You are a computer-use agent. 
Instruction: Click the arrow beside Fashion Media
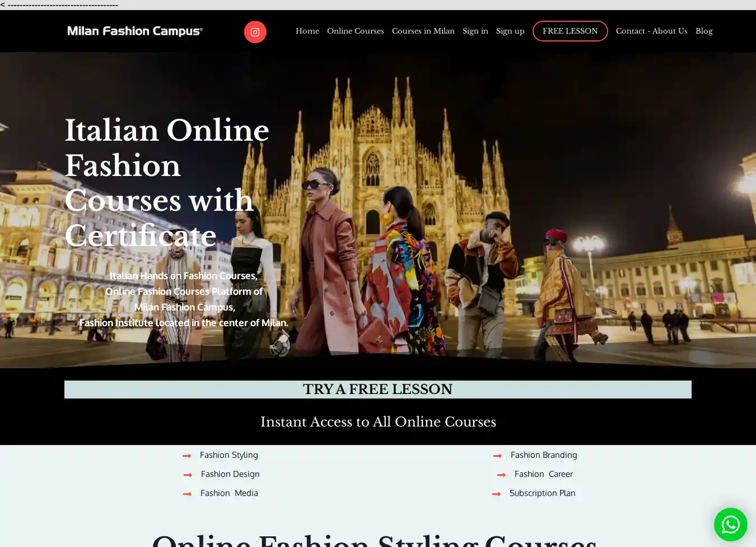point(188,494)
